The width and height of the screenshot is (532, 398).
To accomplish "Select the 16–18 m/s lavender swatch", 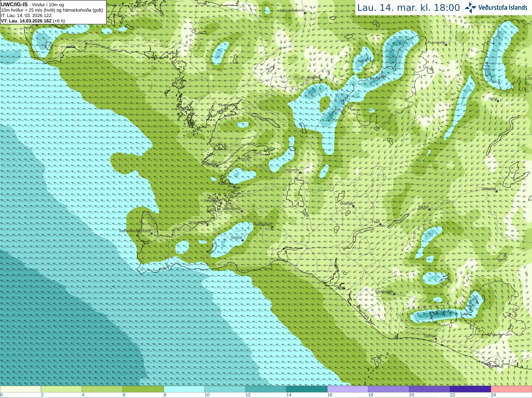I will coord(348,389).
